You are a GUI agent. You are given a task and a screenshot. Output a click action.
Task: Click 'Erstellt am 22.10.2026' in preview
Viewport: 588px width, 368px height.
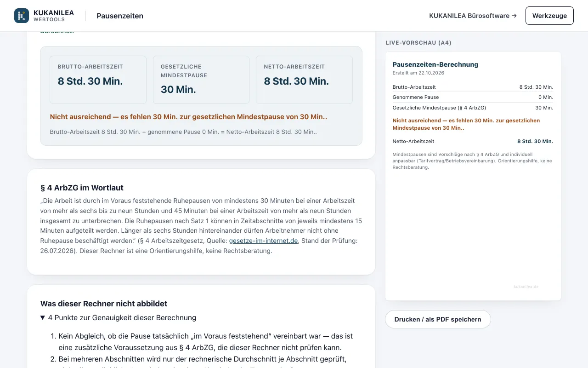click(x=418, y=73)
